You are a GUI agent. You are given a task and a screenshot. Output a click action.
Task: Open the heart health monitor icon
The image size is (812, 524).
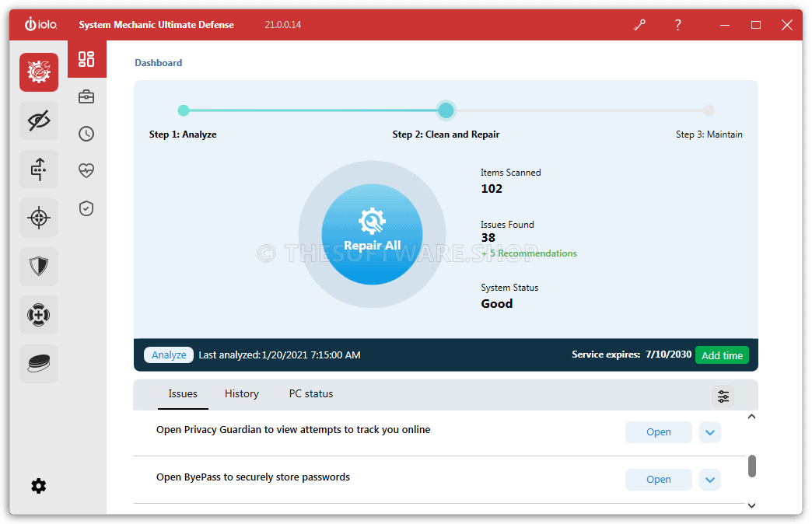pos(86,170)
